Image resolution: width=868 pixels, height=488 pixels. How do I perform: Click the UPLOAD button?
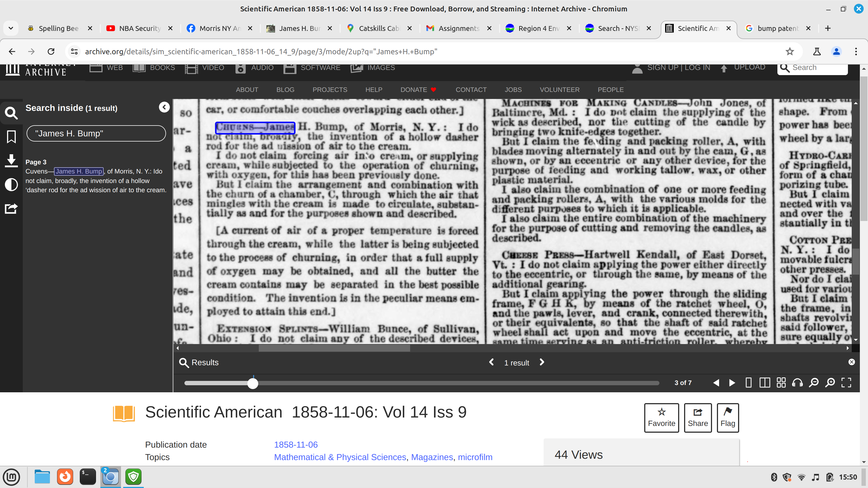click(743, 67)
